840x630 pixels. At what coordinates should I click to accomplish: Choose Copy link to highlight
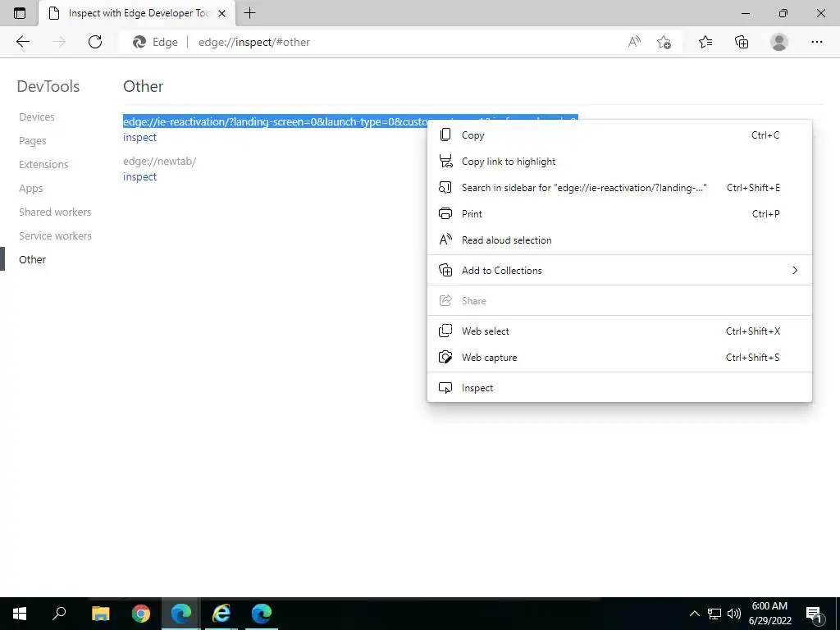coord(619,162)
